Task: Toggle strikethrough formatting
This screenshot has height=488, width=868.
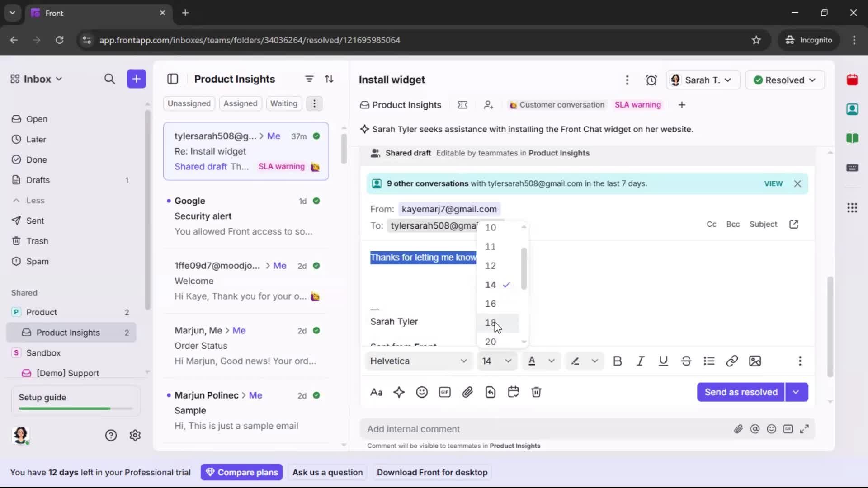Action: tap(686, 361)
